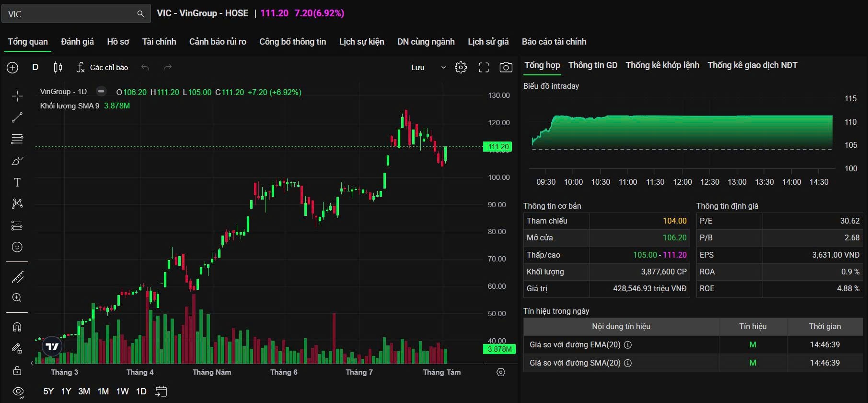Toggle hide all drawings eye icon
The height and width of the screenshot is (403, 868).
[17, 391]
